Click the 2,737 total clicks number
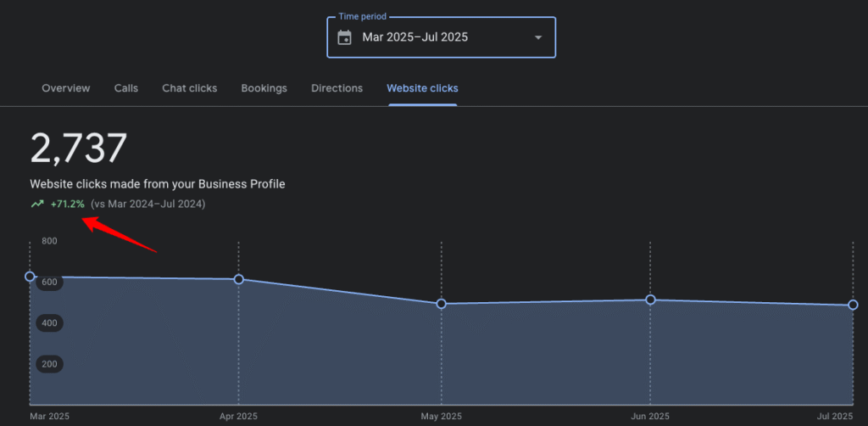 79,149
